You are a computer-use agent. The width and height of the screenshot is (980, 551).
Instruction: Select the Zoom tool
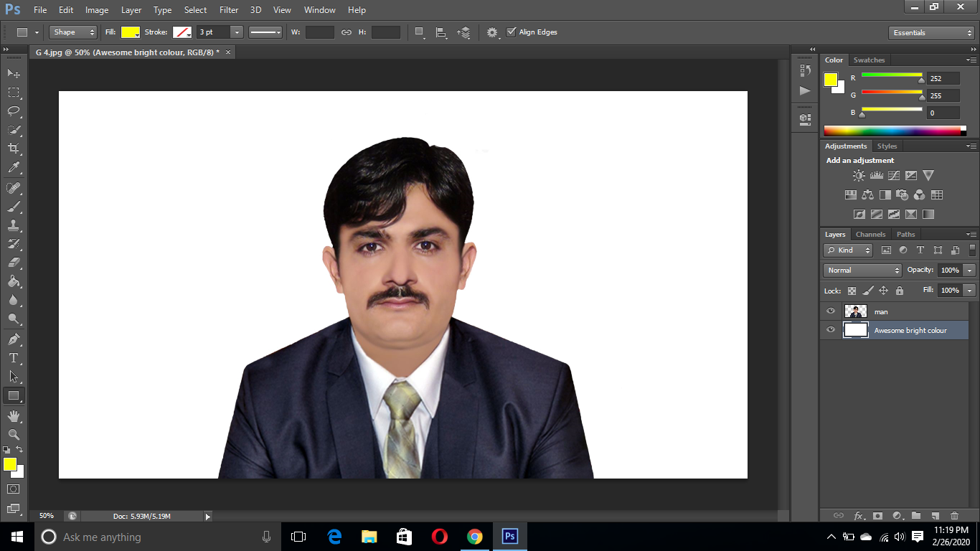coord(13,434)
